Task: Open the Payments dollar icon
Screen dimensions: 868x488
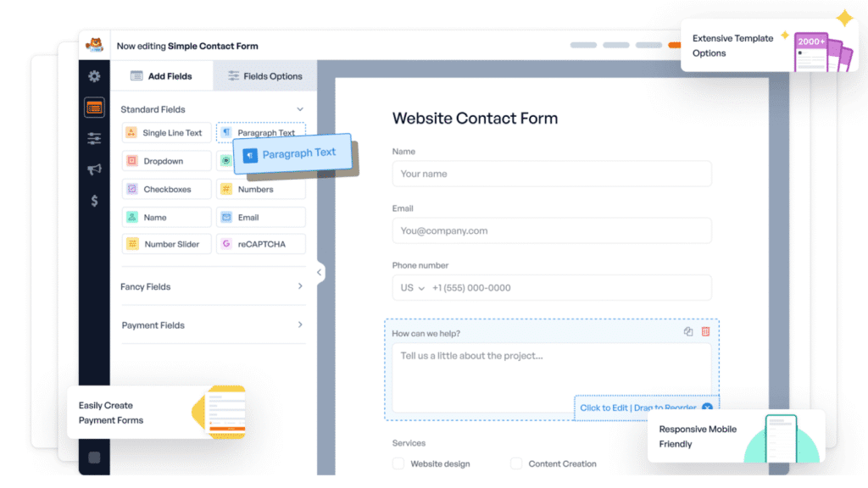Action: (94, 201)
